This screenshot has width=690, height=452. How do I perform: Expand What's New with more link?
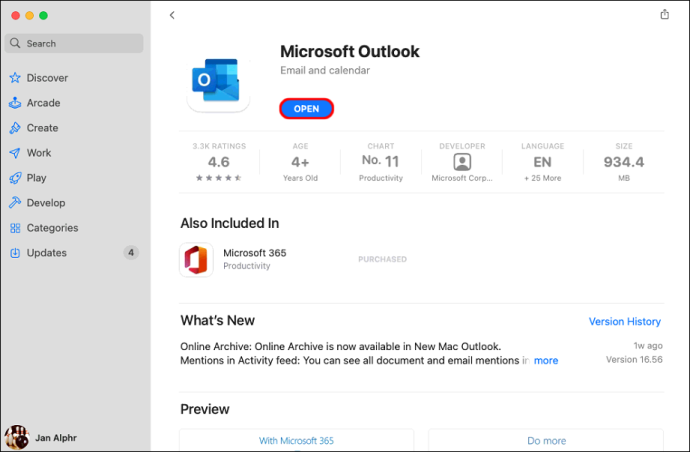pyautogui.click(x=546, y=360)
